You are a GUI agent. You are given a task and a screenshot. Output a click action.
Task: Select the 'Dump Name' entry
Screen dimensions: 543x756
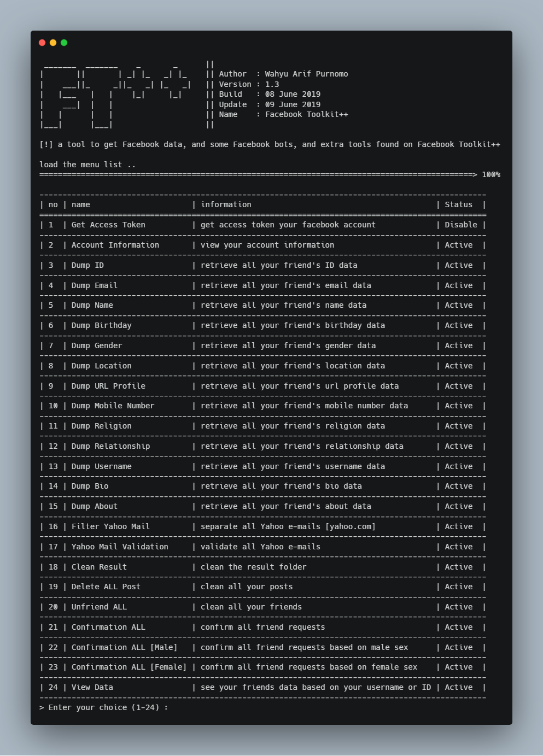tap(92, 305)
